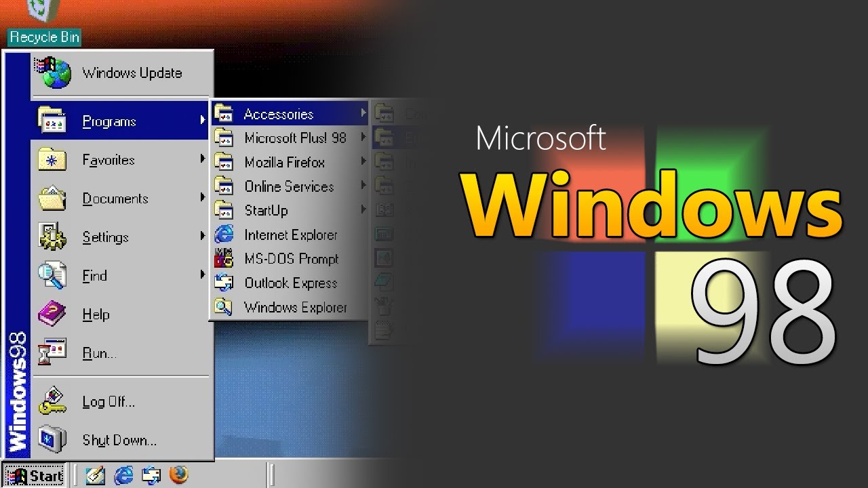Screen dimensions: 868x488
Task: Click the Recycle Bin label text
Action: [x=44, y=37]
